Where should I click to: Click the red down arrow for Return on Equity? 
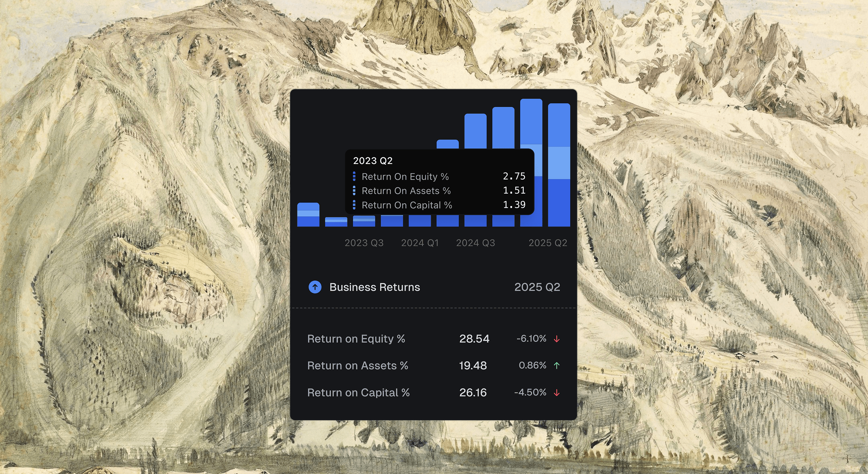click(557, 339)
